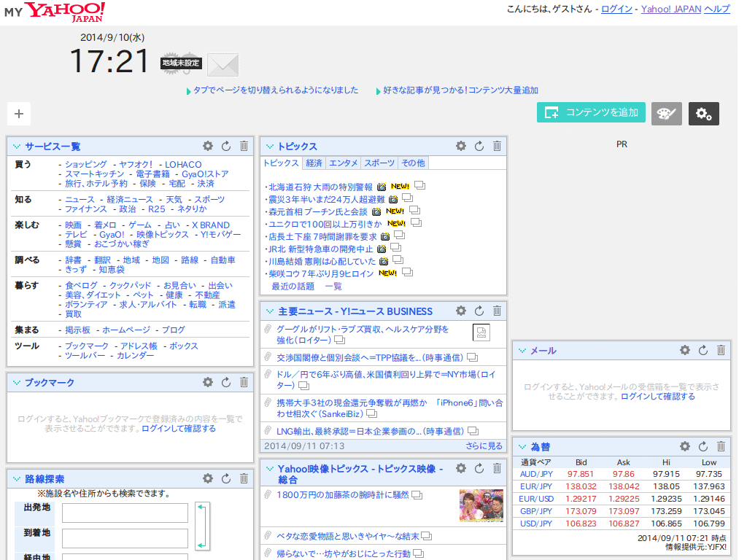Screen dimensions: 747x560
Task: Collapse the サービス一覧 widget chevron
Action: tap(17, 147)
